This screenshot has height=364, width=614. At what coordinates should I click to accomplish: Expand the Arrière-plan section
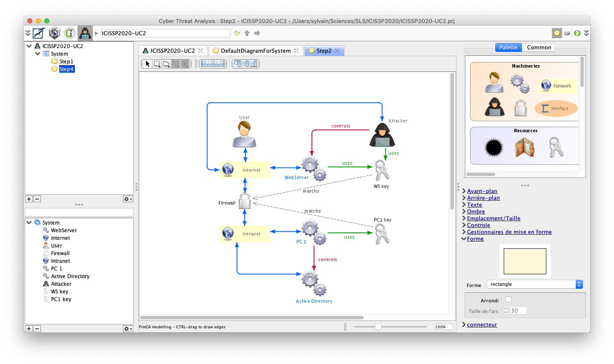pyautogui.click(x=464, y=198)
